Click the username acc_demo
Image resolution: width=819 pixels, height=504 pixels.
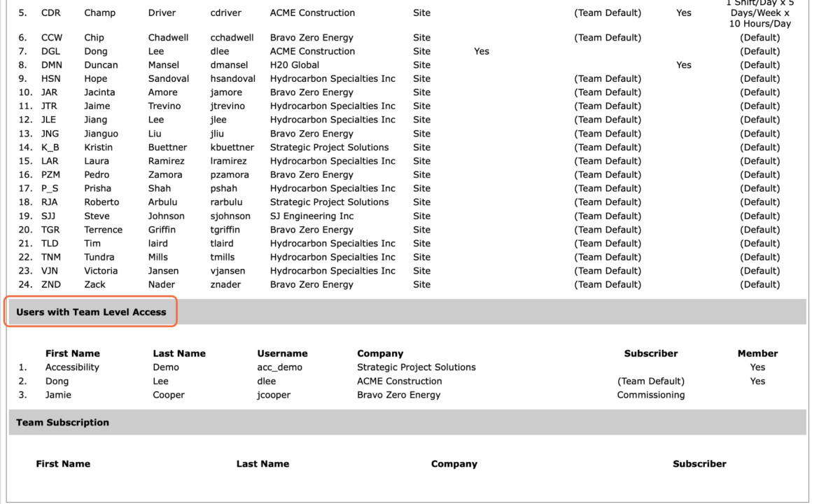(279, 367)
